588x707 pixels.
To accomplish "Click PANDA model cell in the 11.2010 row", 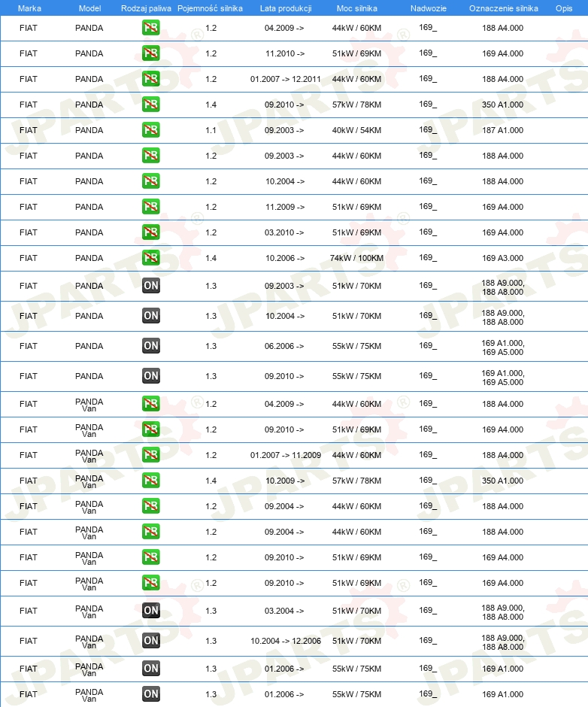I will pyautogui.click(x=89, y=53).
